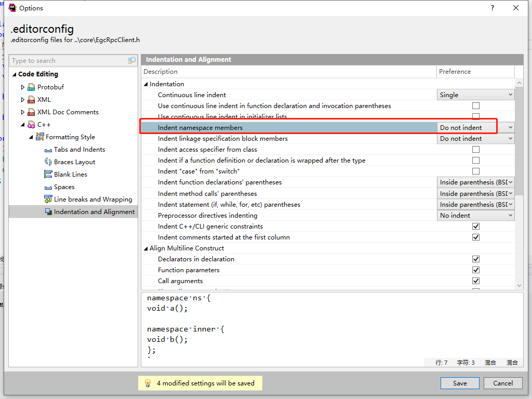Uncheck Indent C++/CLI generic constraints

click(476, 226)
